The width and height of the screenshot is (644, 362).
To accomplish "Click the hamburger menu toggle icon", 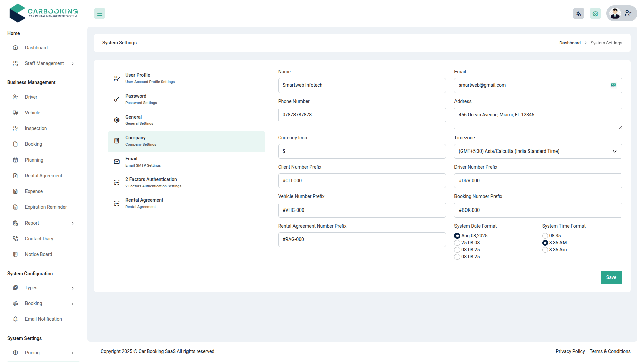I will pyautogui.click(x=100, y=14).
